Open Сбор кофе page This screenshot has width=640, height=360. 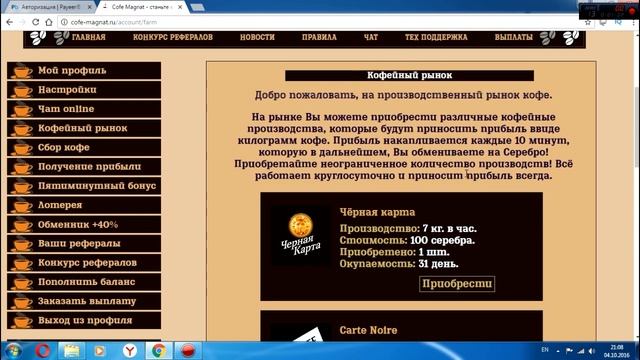tap(84, 147)
